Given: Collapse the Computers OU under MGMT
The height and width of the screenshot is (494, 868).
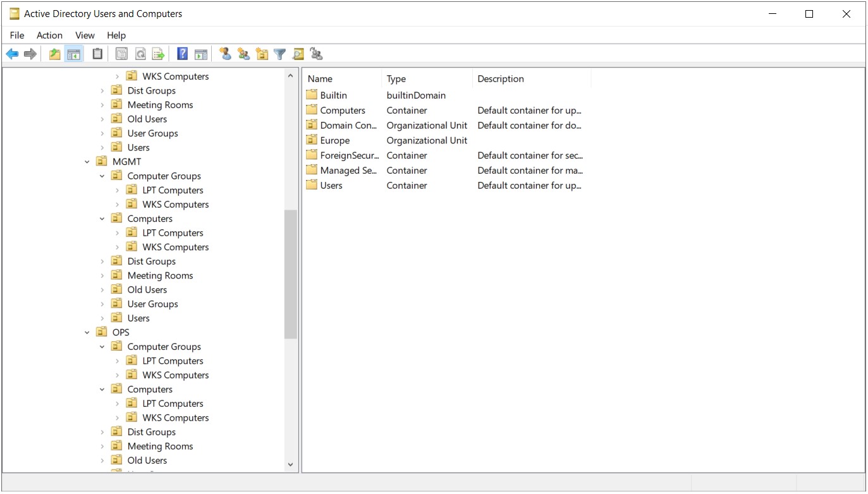Looking at the screenshot, I should click(x=102, y=219).
